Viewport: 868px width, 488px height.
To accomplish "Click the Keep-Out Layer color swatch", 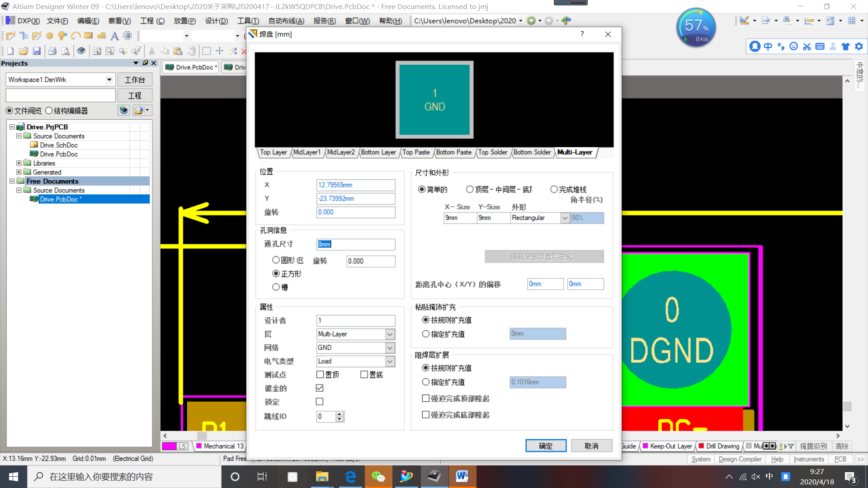I will pos(646,446).
